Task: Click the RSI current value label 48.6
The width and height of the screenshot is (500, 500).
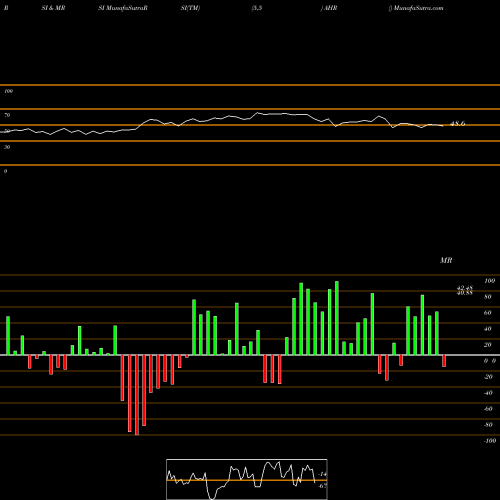Action: tap(457, 124)
